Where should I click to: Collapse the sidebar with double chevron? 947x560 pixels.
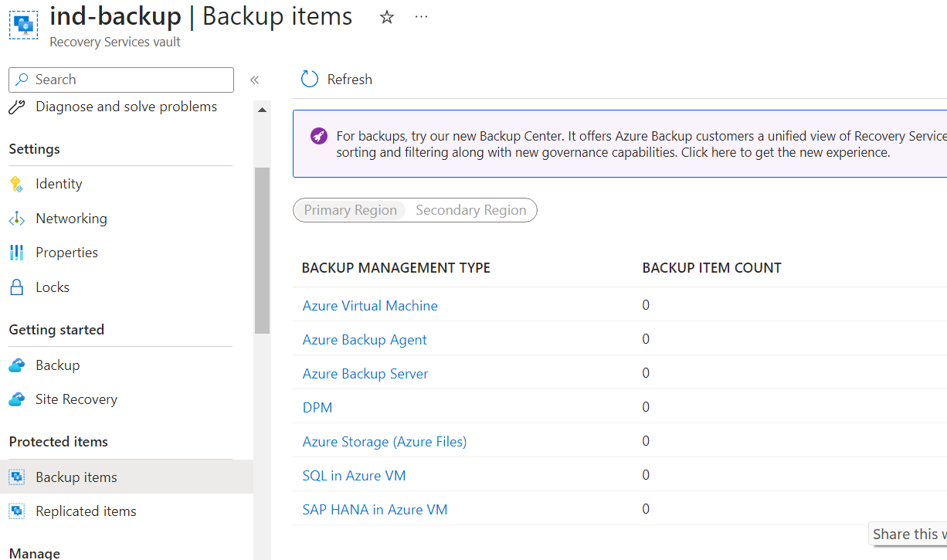coord(254,80)
